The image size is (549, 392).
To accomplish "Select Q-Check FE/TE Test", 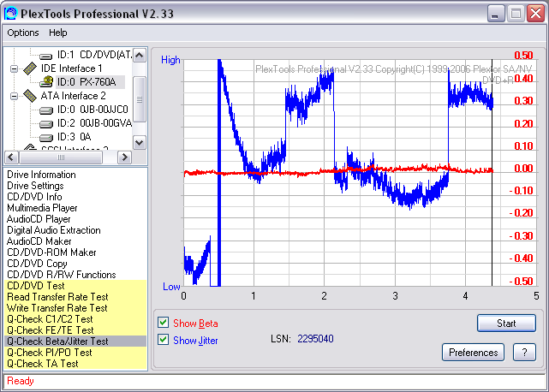I will point(75,330).
